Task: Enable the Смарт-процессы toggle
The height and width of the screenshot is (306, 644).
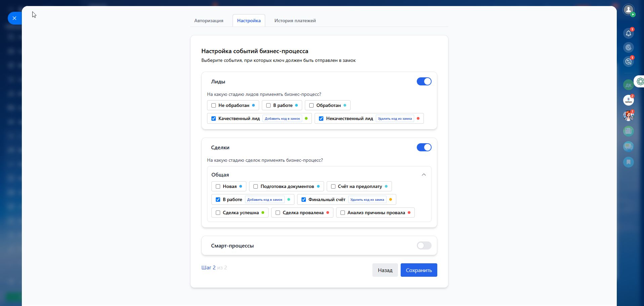Action: (424, 245)
